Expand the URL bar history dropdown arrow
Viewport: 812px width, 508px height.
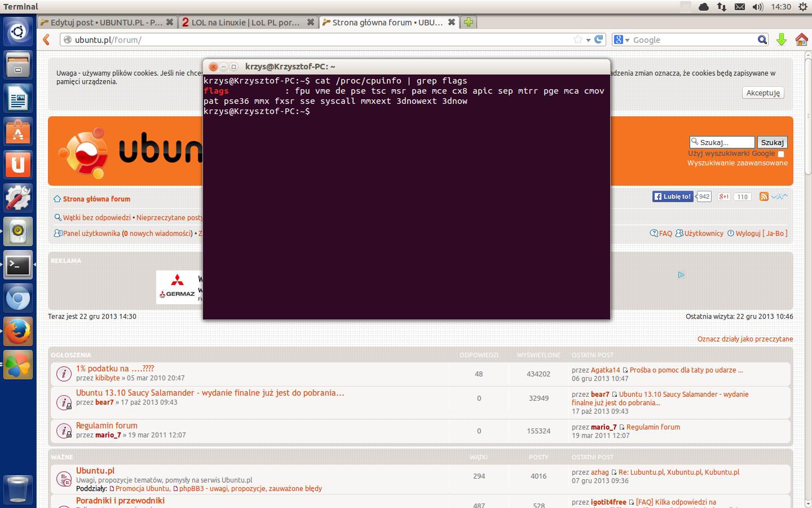tap(588, 40)
